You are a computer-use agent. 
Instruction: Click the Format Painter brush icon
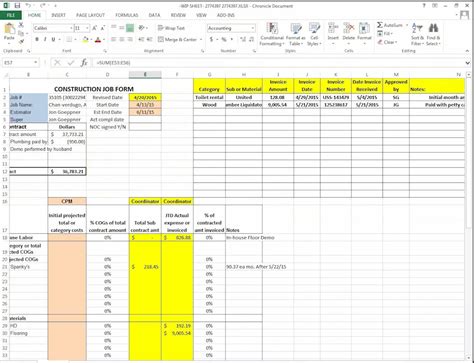click(x=21, y=42)
